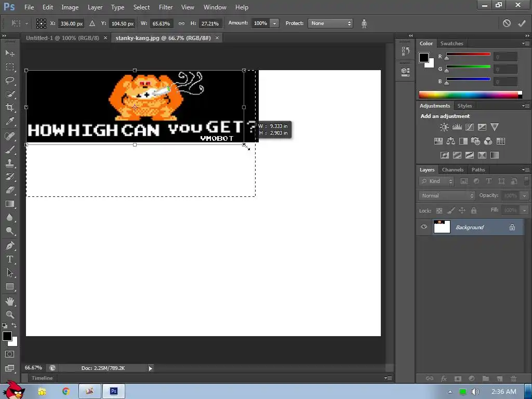
Task: Open the Protect dropdown showing None
Action: coord(330,23)
